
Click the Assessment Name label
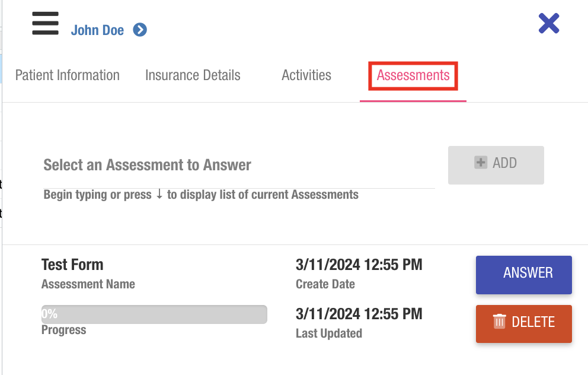pos(88,284)
